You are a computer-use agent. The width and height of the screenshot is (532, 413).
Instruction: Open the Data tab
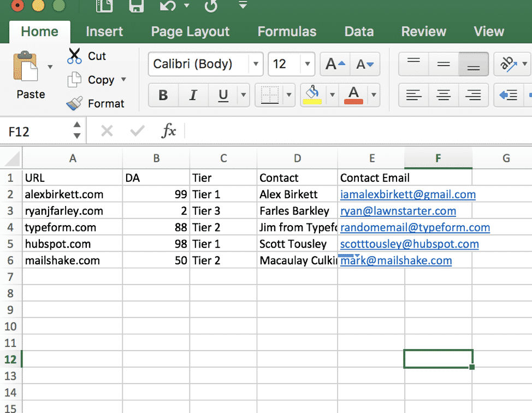coord(359,32)
